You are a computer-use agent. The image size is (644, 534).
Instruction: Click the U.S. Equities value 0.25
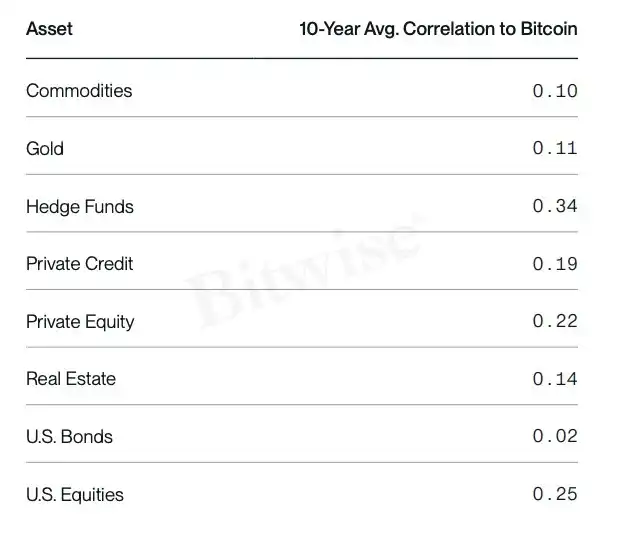pos(555,494)
